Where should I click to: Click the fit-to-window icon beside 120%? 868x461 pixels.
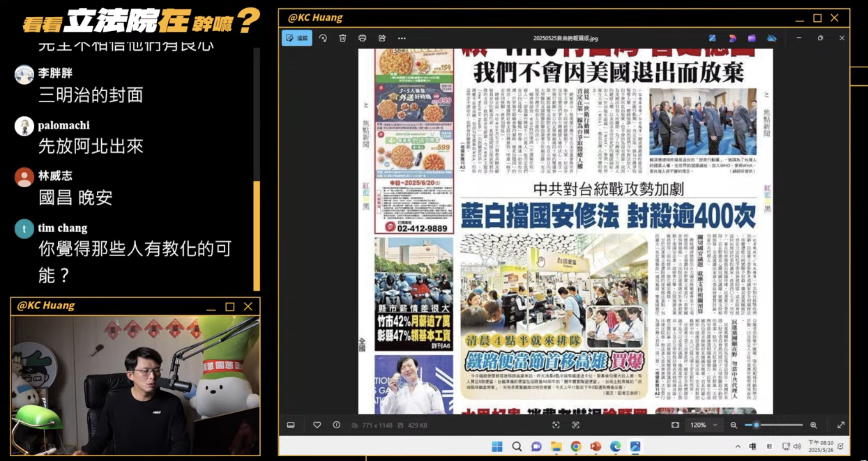pyautogui.click(x=675, y=425)
